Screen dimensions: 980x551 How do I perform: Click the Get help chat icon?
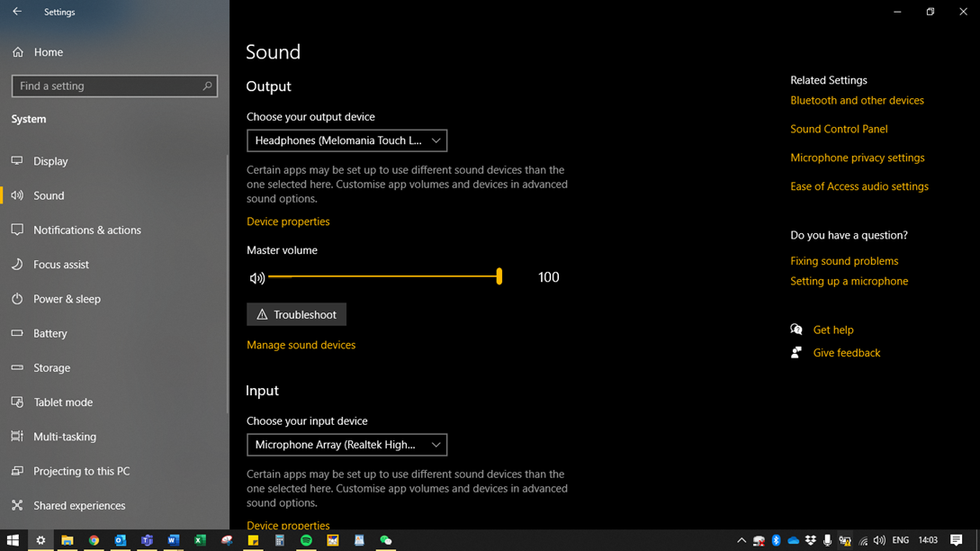pyautogui.click(x=796, y=330)
